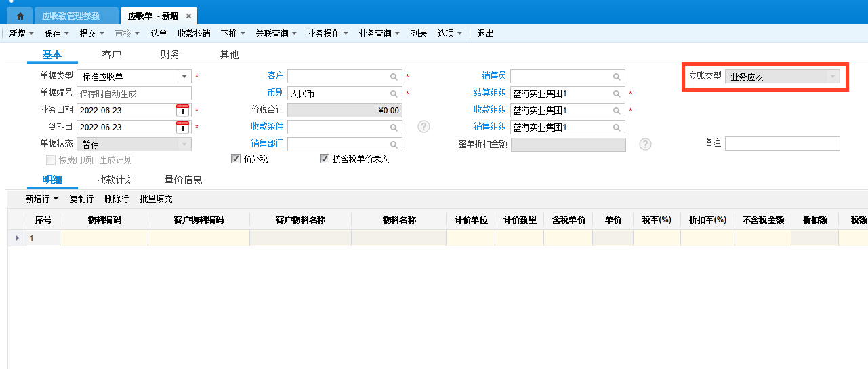Switch to 量价信息 tab
The image size is (868, 369).
point(183,180)
